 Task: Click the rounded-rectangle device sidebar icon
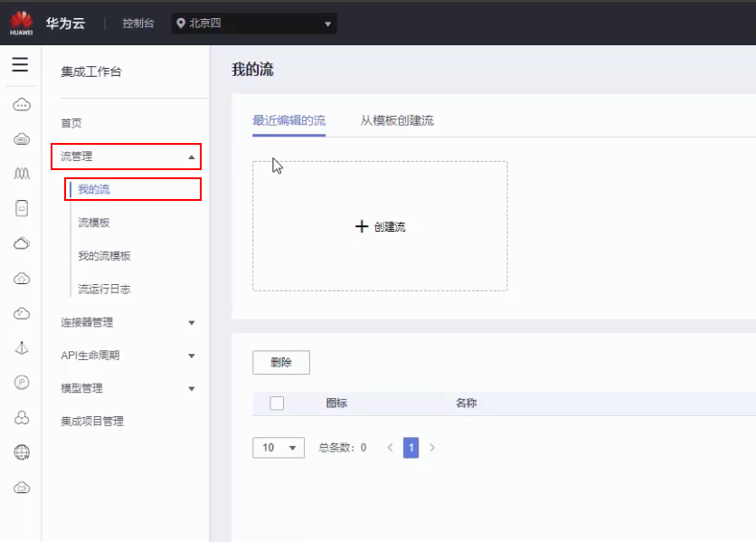coord(22,208)
